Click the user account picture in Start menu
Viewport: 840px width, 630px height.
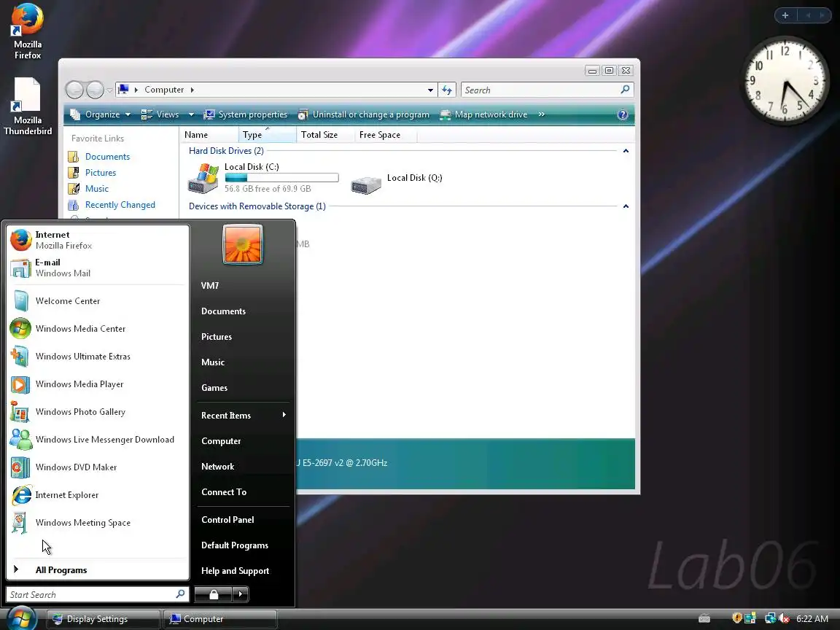tap(243, 245)
